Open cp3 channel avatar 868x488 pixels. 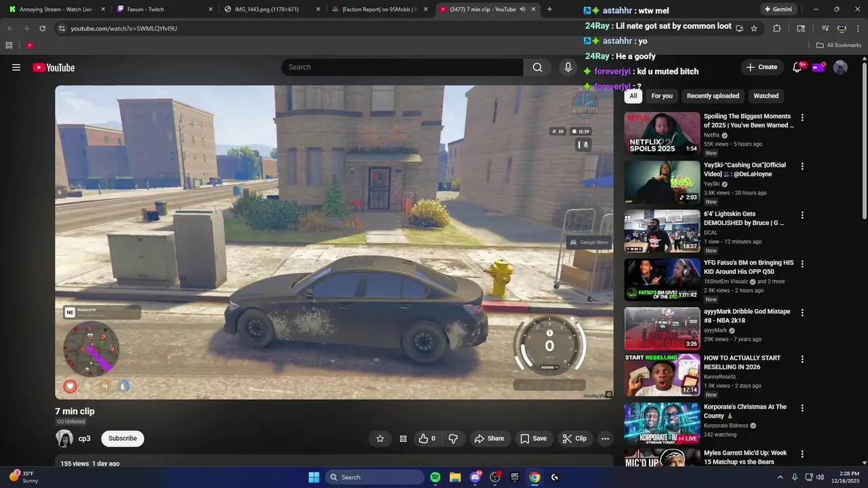pos(64,439)
